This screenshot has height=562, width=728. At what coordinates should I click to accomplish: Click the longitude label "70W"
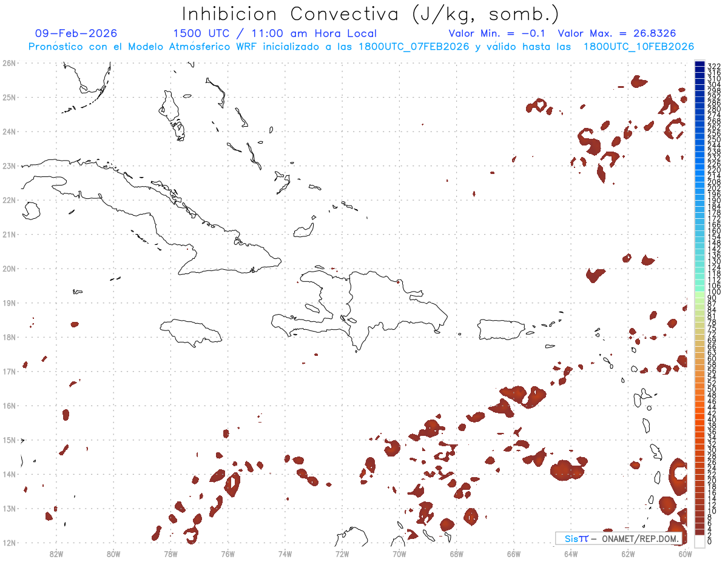(399, 554)
